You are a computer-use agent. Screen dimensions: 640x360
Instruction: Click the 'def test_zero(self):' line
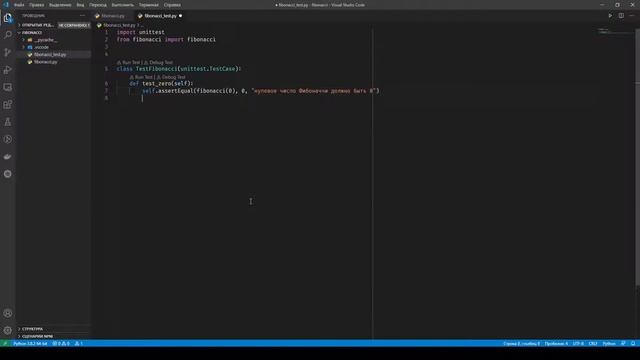(x=161, y=83)
